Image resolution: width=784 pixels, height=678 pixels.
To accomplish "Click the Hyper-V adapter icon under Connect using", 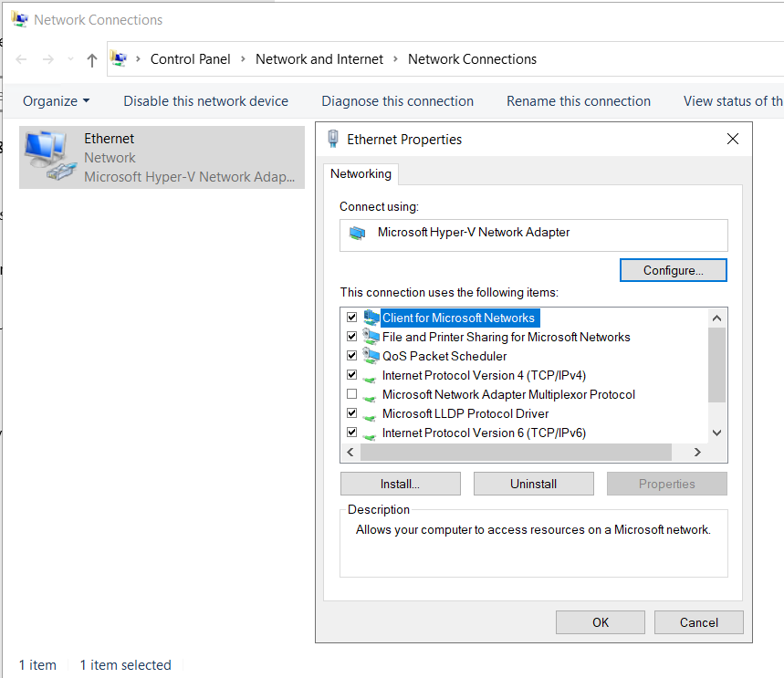I will pyautogui.click(x=358, y=233).
